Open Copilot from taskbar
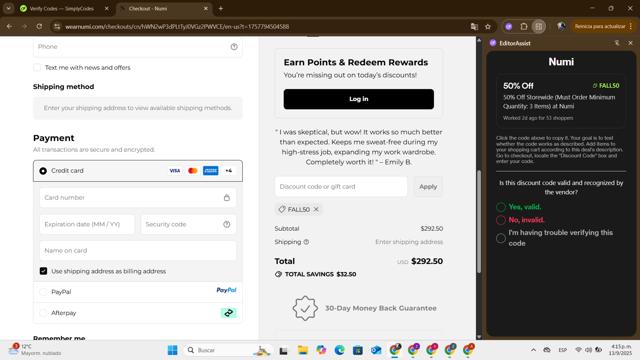This screenshot has width=640, height=360. (x=321, y=350)
